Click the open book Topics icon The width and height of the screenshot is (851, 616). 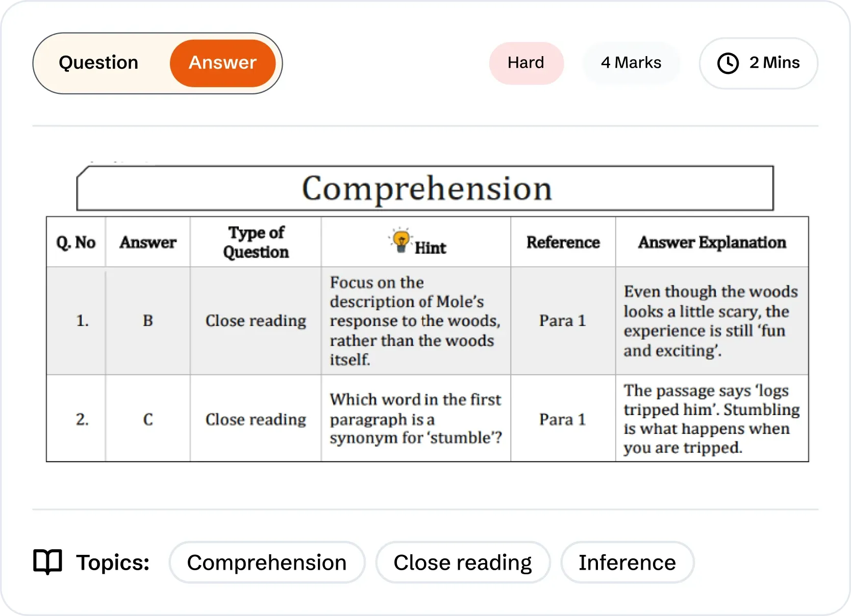[47, 562]
